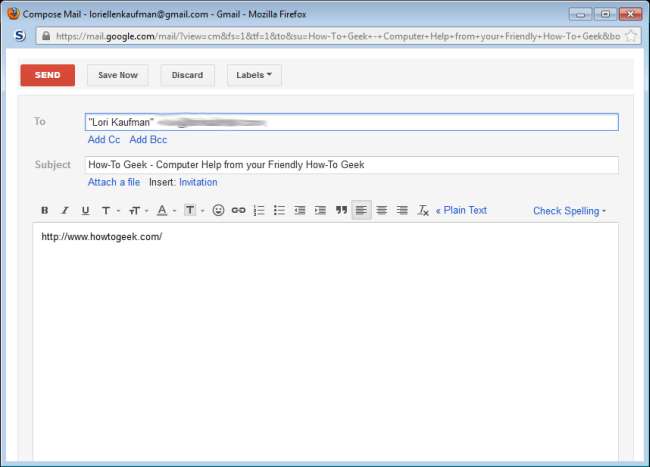
Task: Apply bulleted list formatting
Action: click(x=279, y=211)
